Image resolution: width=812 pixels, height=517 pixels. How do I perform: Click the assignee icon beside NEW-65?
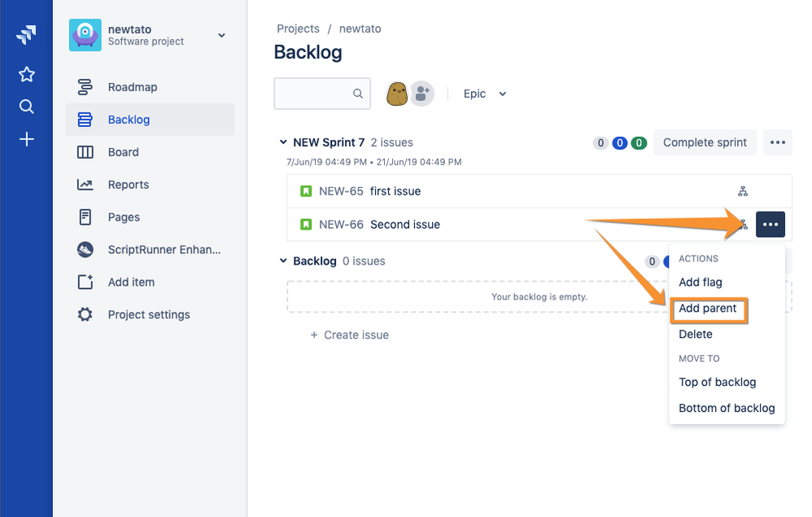point(742,191)
